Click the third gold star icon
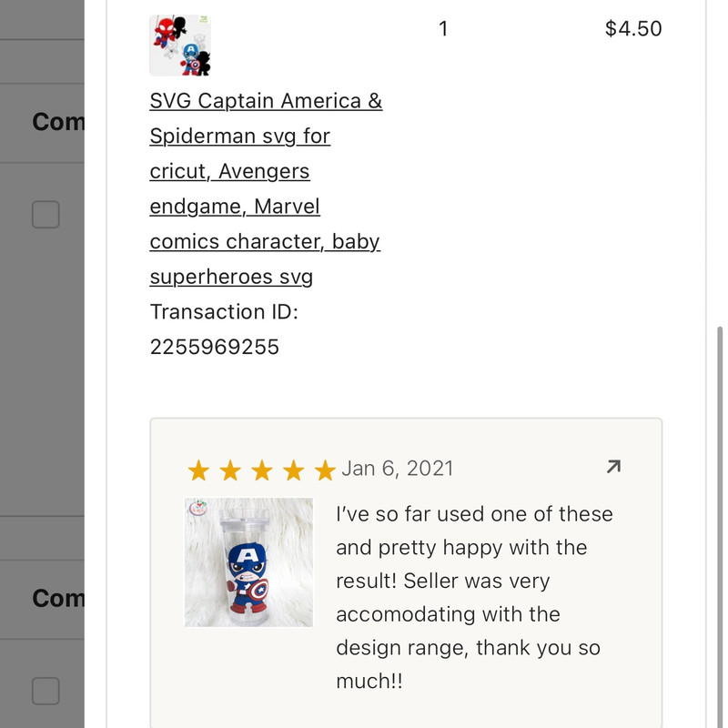The height and width of the screenshot is (728, 728). (x=261, y=470)
